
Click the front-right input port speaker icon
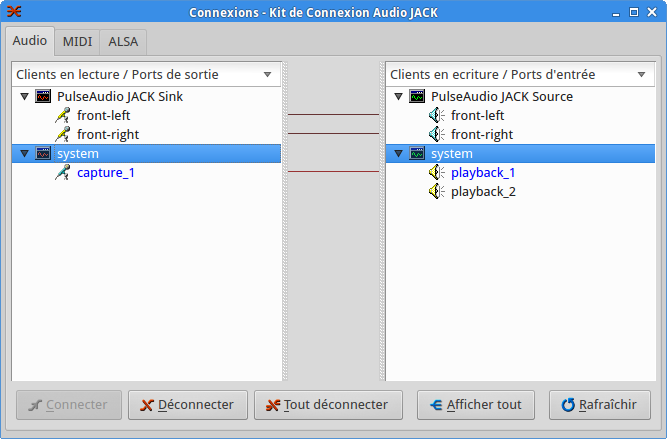(437, 135)
